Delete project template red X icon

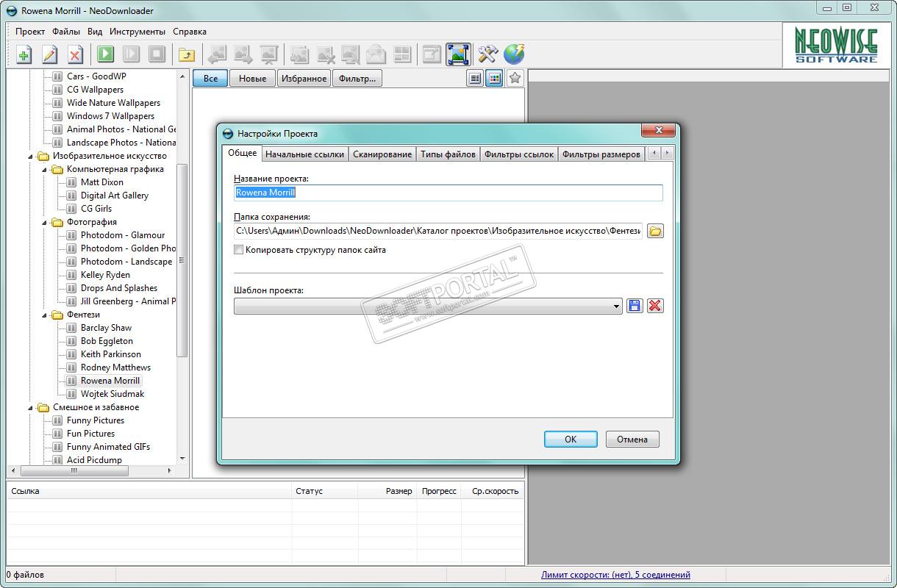655,306
